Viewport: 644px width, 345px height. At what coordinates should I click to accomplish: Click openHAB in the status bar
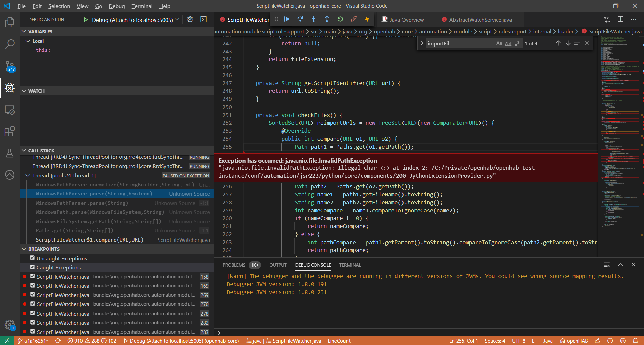574,341
